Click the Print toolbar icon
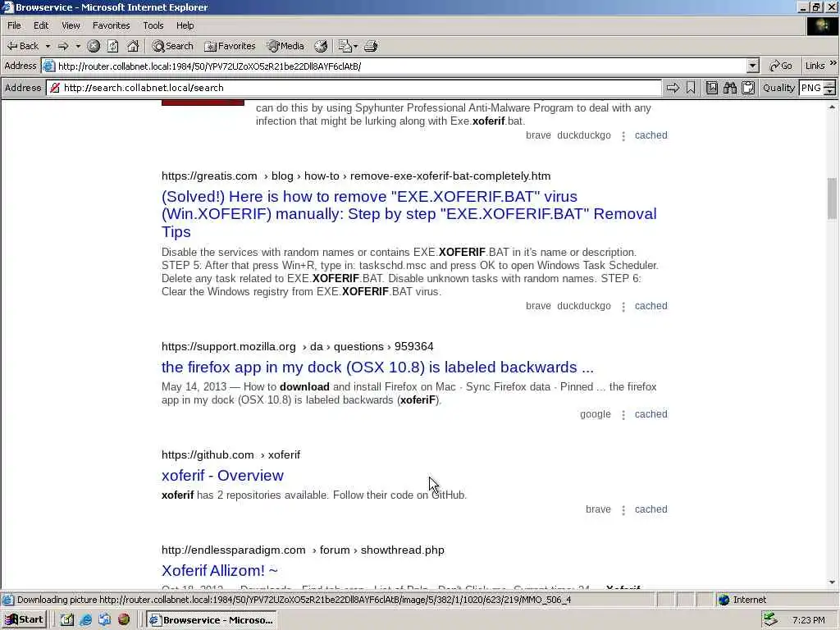The height and width of the screenshot is (630, 840). 371,46
